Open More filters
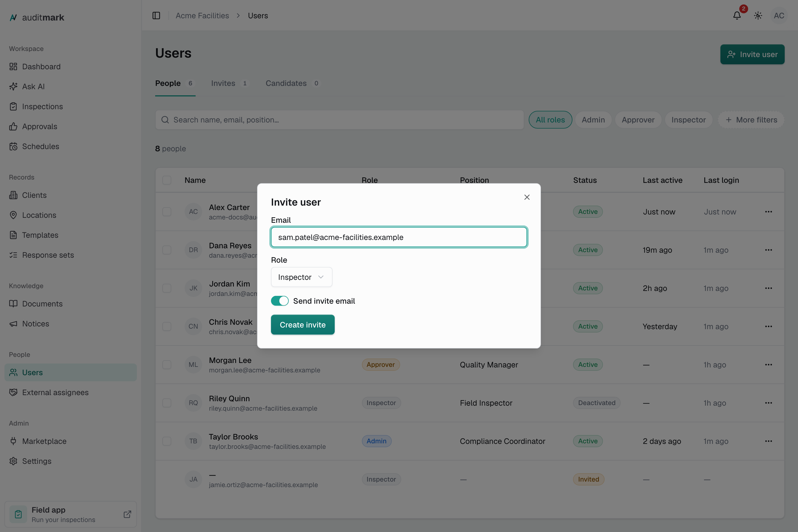Screen dimensions: 798x532 coord(751,120)
